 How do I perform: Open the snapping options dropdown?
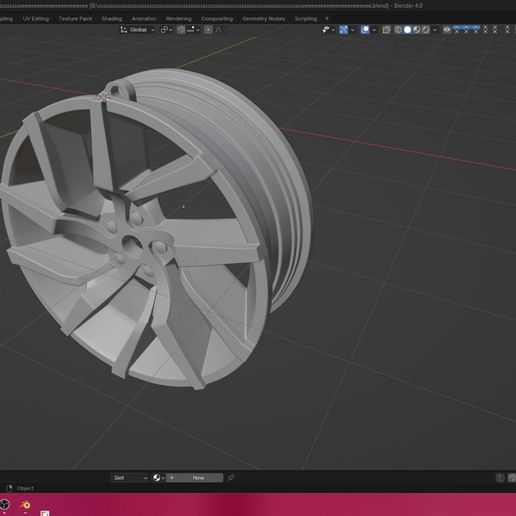(x=193, y=30)
